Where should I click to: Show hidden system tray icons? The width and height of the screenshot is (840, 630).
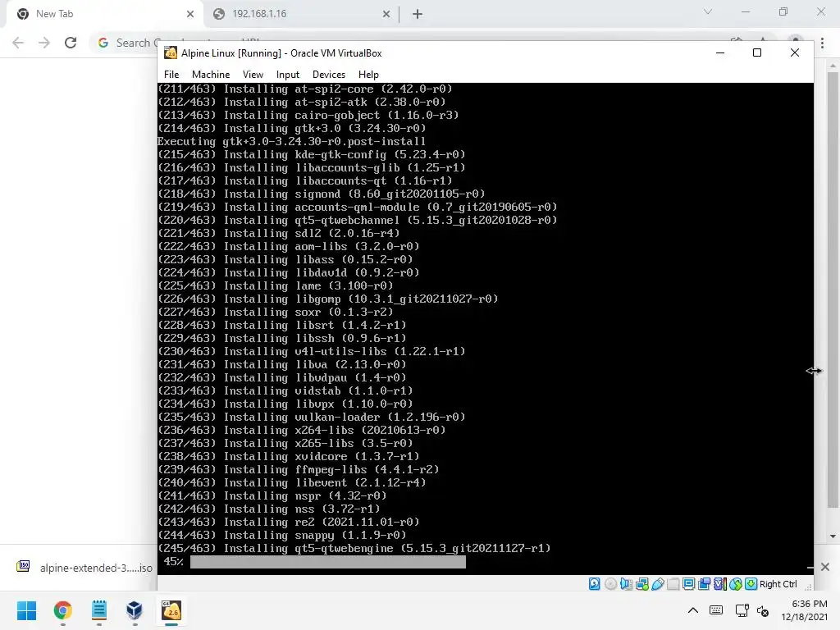pyautogui.click(x=692, y=610)
